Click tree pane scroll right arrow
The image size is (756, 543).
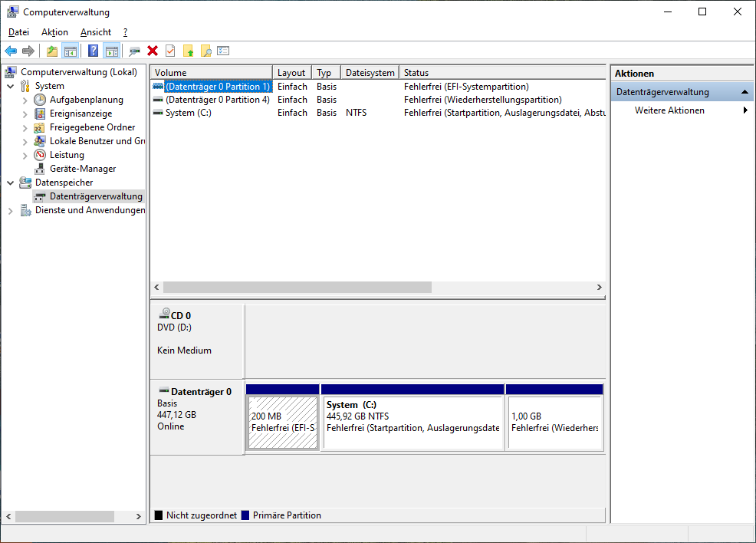(138, 516)
